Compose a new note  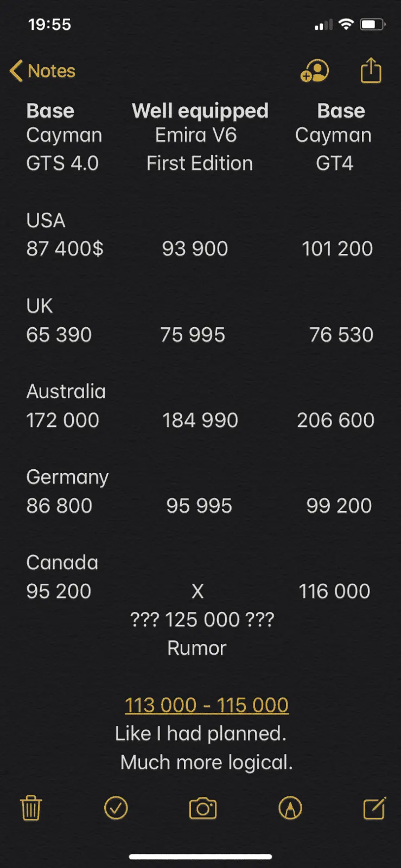pyautogui.click(x=374, y=808)
